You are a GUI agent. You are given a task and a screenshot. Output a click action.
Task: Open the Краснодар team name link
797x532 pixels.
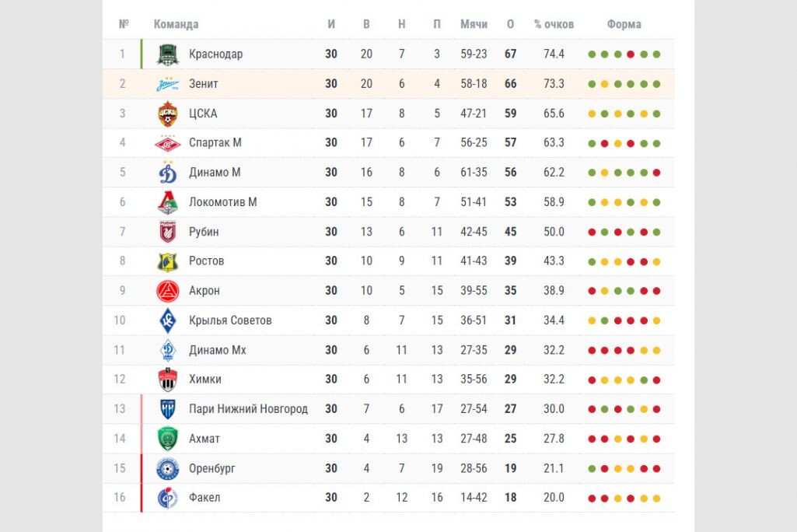[215, 54]
